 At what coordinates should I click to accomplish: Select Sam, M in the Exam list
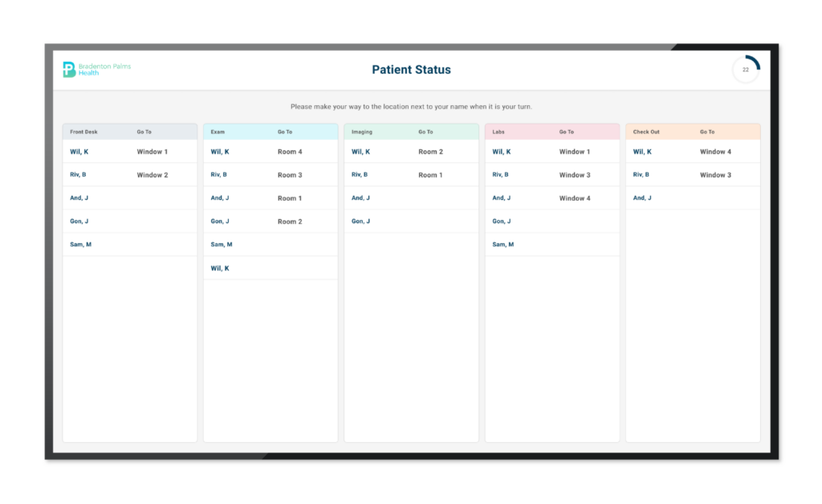coord(222,245)
